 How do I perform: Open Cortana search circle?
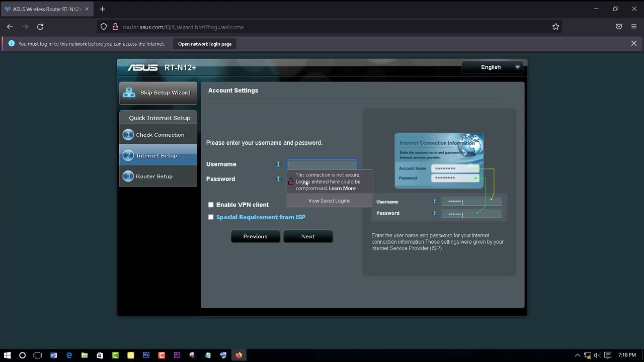(x=22, y=355)
